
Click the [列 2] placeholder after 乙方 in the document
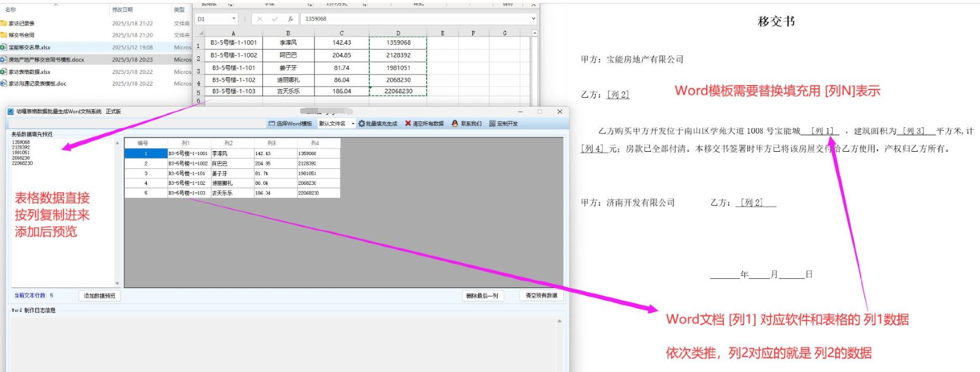[618, 94]
